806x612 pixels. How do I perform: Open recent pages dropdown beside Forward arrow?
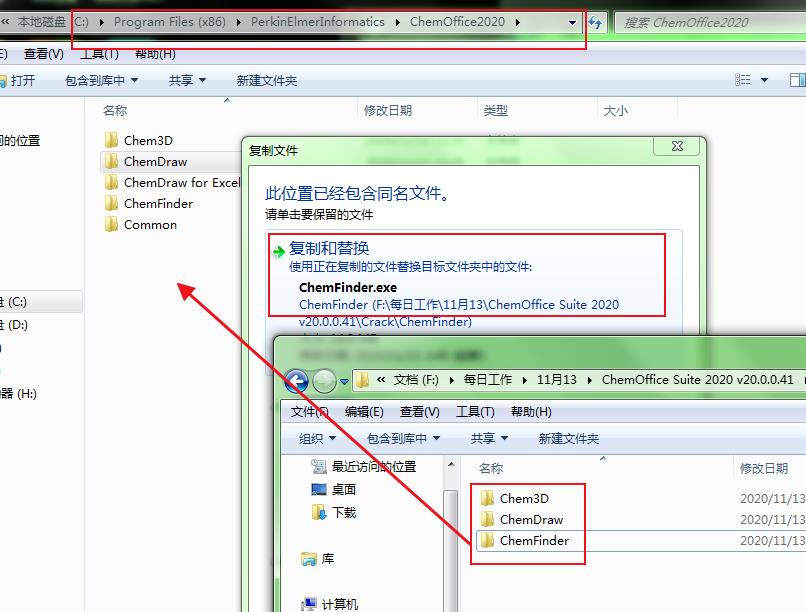tap(344, 382)
